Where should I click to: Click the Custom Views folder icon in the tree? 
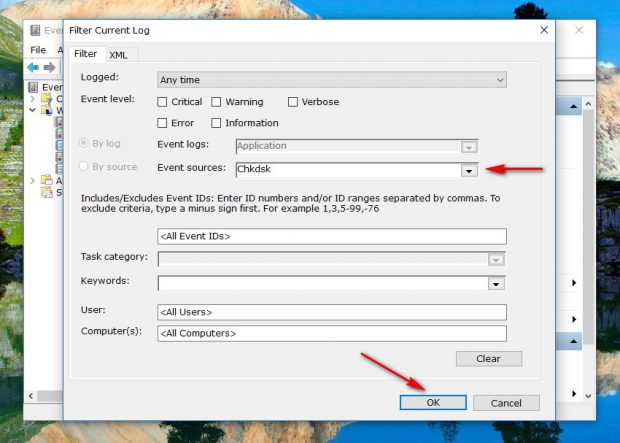click(x=47, y=98)
